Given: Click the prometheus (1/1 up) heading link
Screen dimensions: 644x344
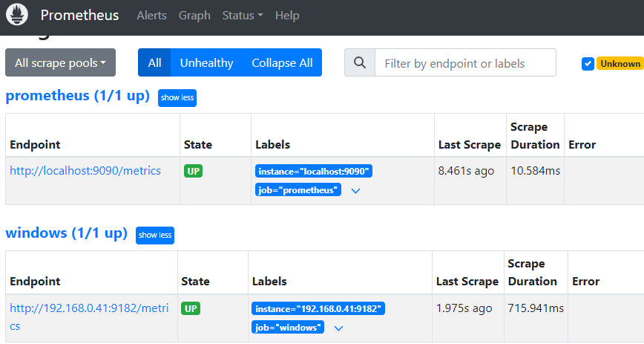Looking at the screenshot, I should pos(77,97).
